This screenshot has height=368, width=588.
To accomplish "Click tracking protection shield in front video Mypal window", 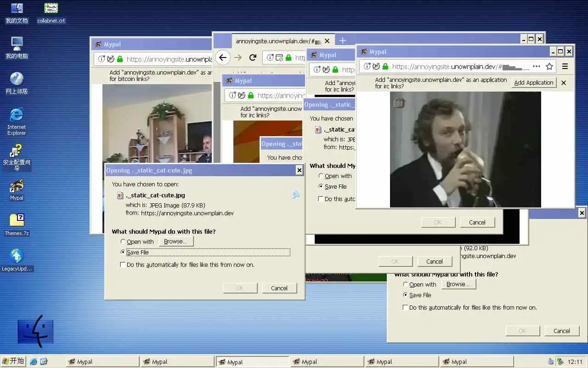I will pos(376,67).
